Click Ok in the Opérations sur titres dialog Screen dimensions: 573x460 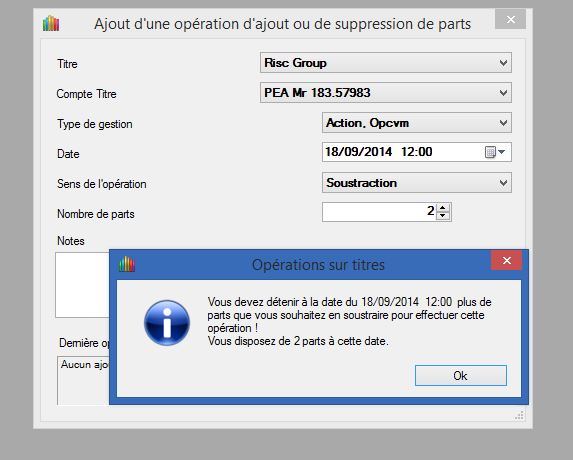pos(461,375)
